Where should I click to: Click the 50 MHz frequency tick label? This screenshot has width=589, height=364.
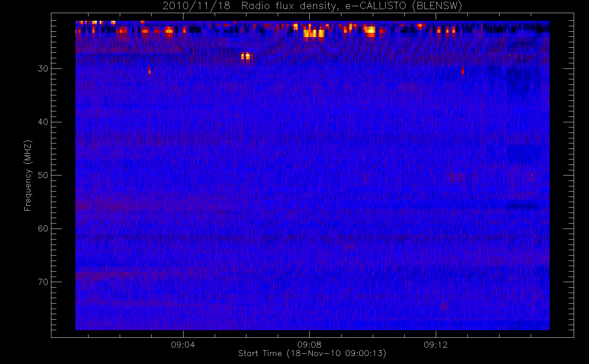pos(43,175)
